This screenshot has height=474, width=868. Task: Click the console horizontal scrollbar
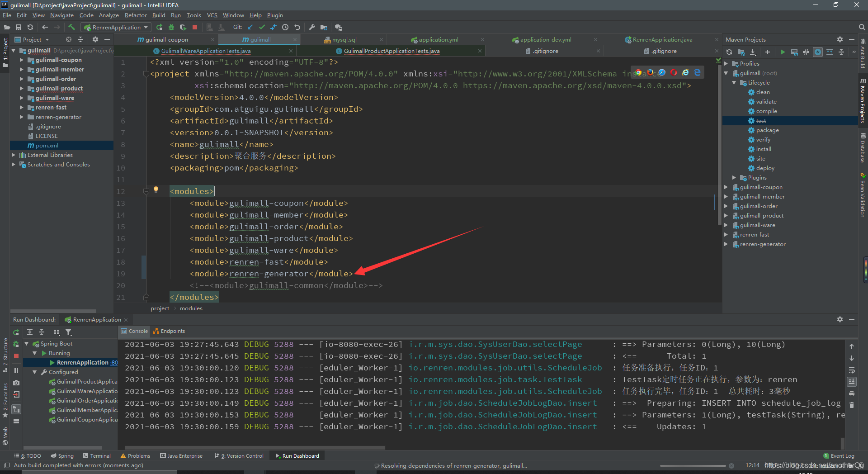click(x=255, y=448)
